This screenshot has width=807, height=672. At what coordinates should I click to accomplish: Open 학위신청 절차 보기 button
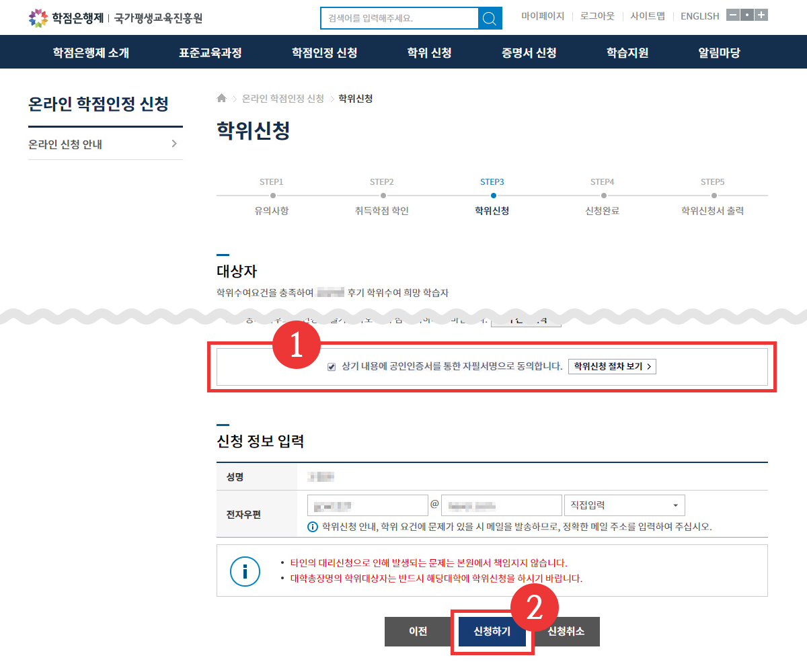click(611, 367)
